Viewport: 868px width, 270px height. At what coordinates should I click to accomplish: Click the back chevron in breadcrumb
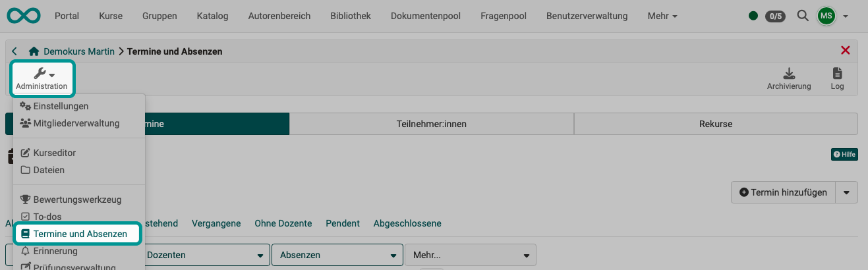(x=14, y=51)
